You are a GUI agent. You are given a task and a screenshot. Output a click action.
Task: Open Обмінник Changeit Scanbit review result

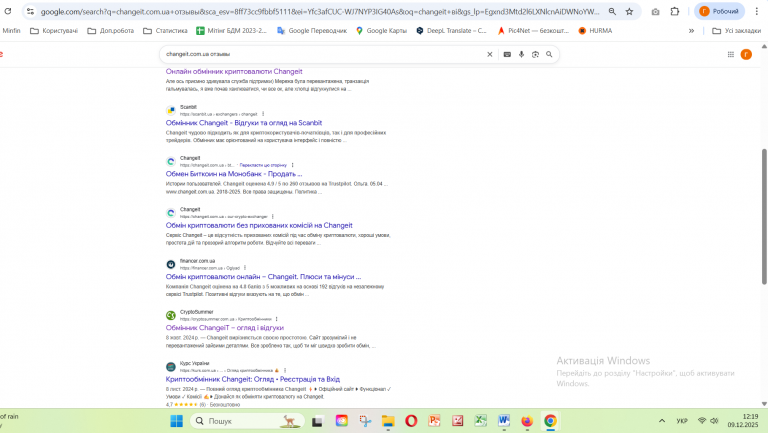(x=243, y=123)
